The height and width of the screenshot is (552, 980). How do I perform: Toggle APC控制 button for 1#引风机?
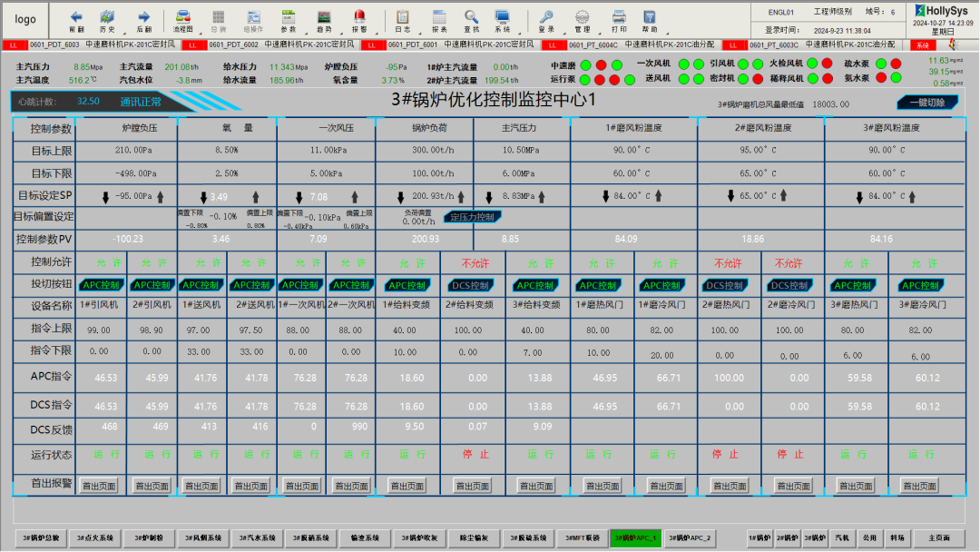[103, 285]
